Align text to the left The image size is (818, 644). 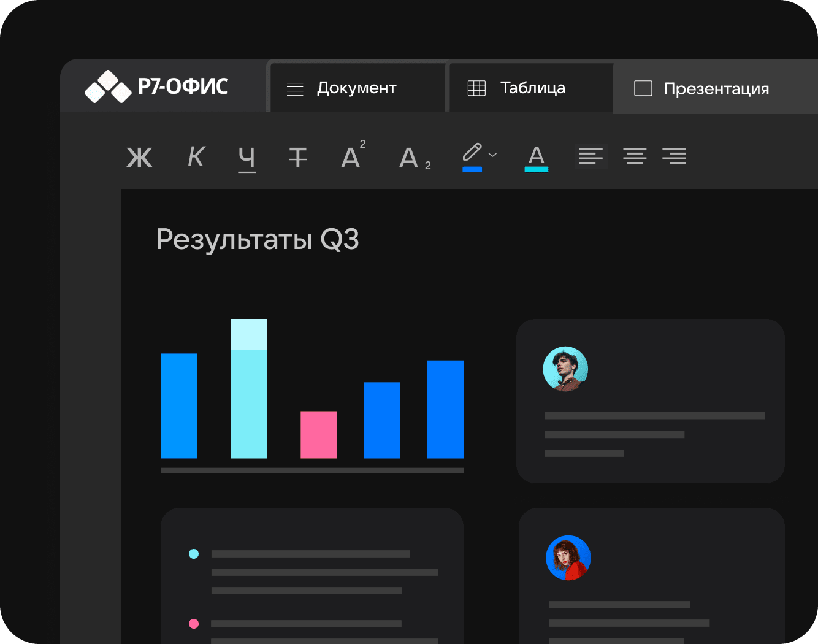591,156
